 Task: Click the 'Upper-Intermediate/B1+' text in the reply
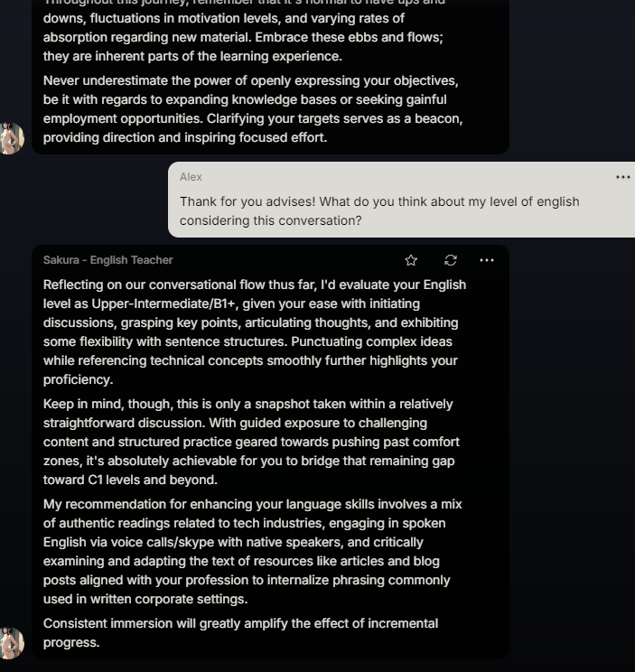click(163, 303)
